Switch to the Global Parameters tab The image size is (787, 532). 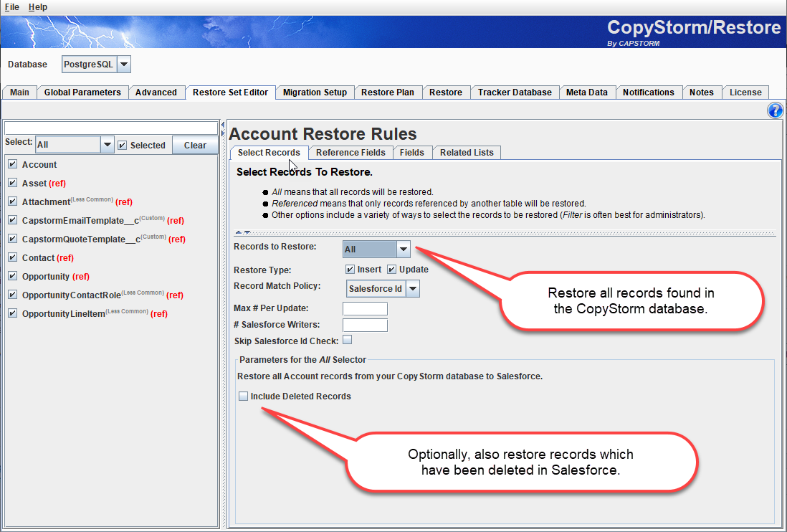coord(82,92)
